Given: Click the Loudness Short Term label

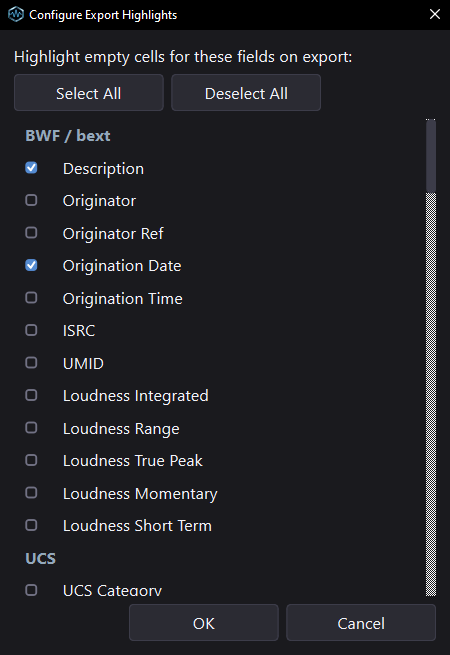Looking at the screenshot, I should coord(137,526).
